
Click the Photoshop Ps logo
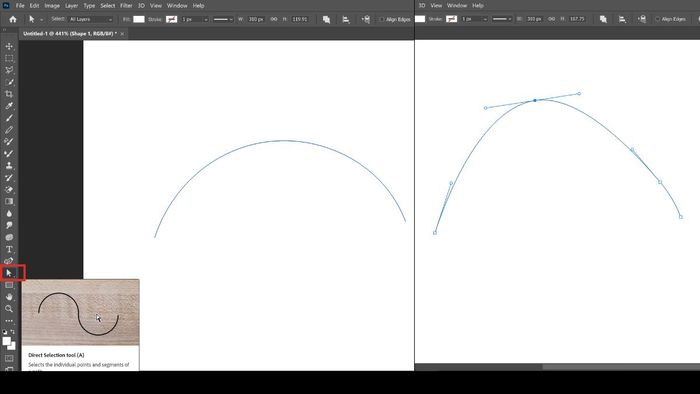click(6, 5)
